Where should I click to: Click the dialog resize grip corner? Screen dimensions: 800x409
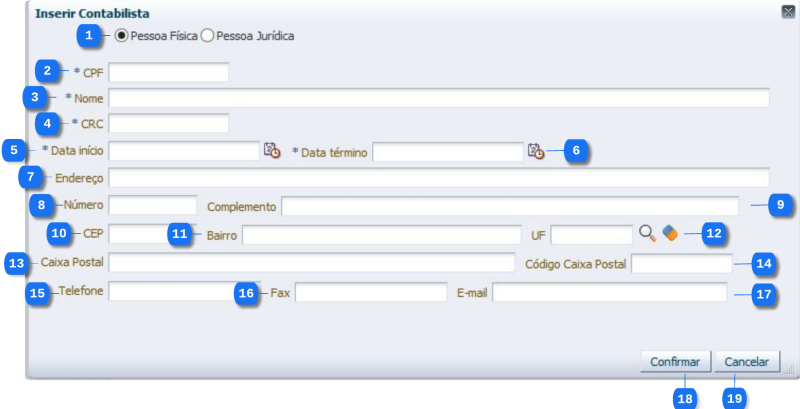pos(788,370)
